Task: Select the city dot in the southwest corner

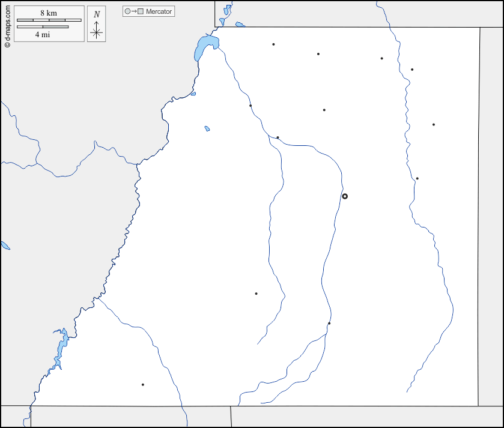Action: 142,384
